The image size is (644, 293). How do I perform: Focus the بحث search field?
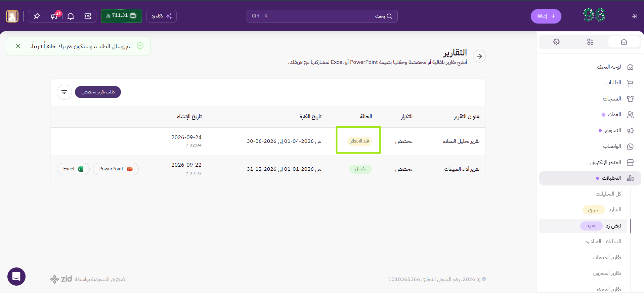(x=322, y=16)
